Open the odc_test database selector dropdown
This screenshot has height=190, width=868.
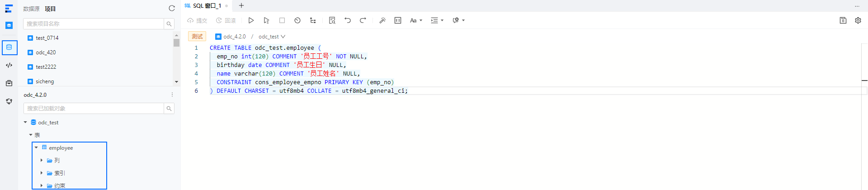tap(272, 37)
